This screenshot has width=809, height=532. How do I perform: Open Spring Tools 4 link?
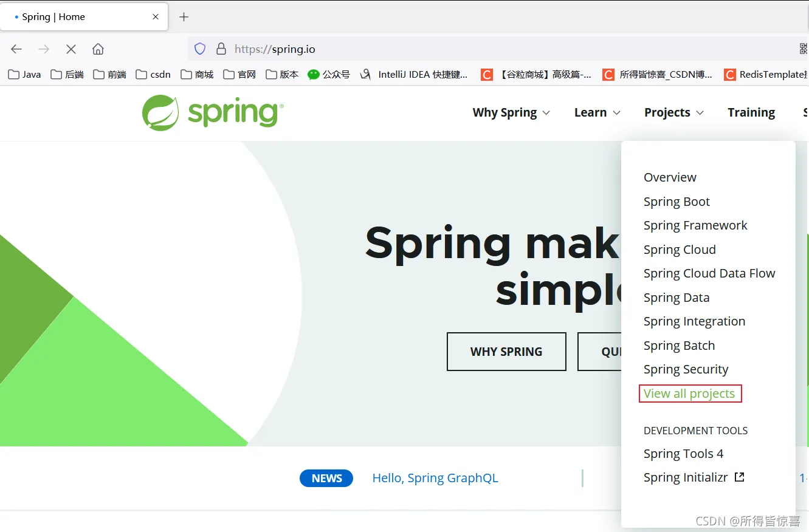tap(683, 454)
